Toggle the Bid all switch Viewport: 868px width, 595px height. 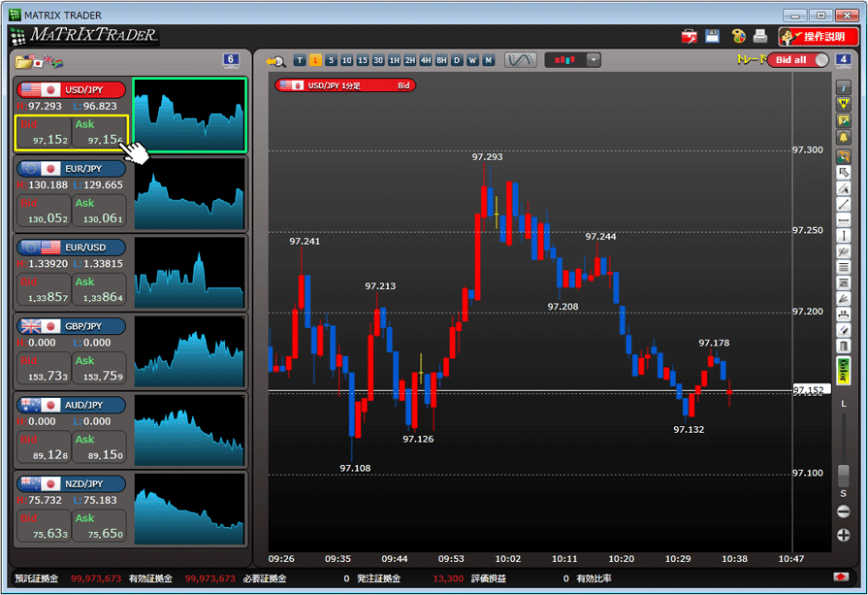coord(798,60)
